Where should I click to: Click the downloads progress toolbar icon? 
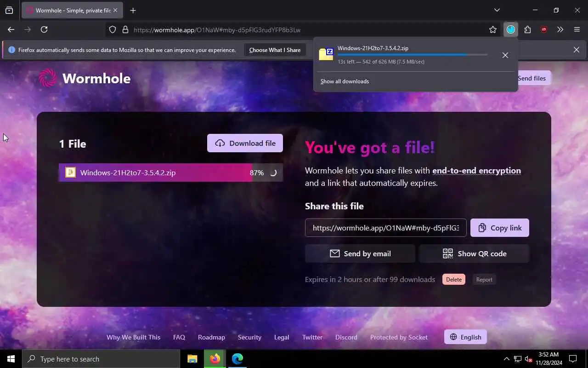(x=511, y=29)
